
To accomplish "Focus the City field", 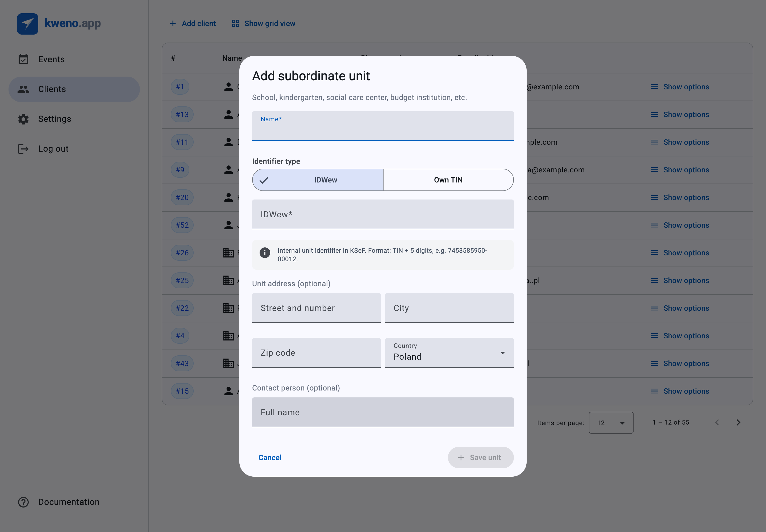I will [449, 308].
